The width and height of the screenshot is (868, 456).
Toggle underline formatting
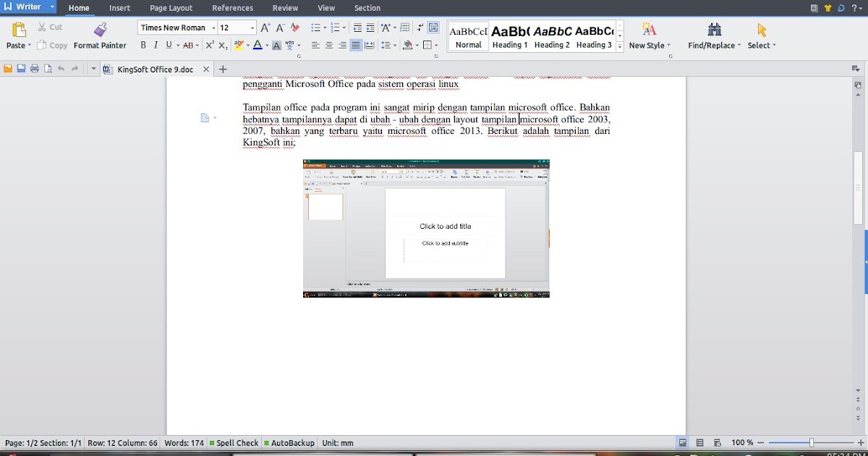tap(169, 45)
